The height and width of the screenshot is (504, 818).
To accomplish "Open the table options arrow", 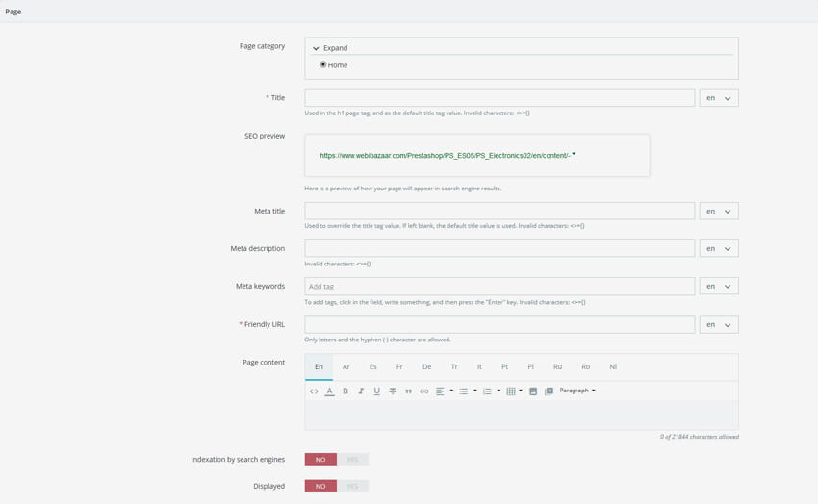I will pyautogui.click(x=521, y=391).
